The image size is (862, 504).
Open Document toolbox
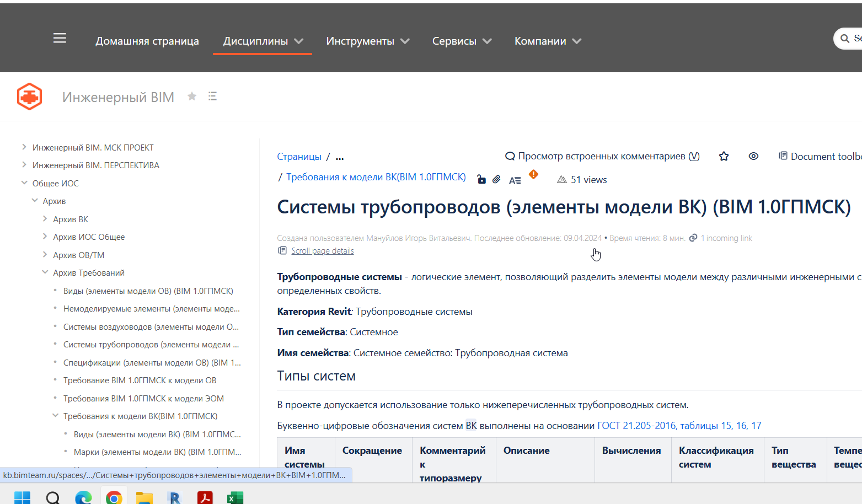coord(820,156)
